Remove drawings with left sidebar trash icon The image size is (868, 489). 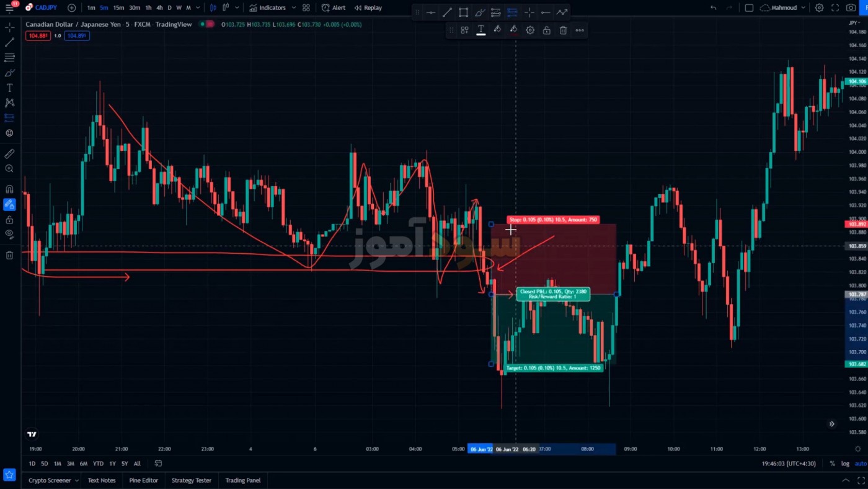pos(9,255)
